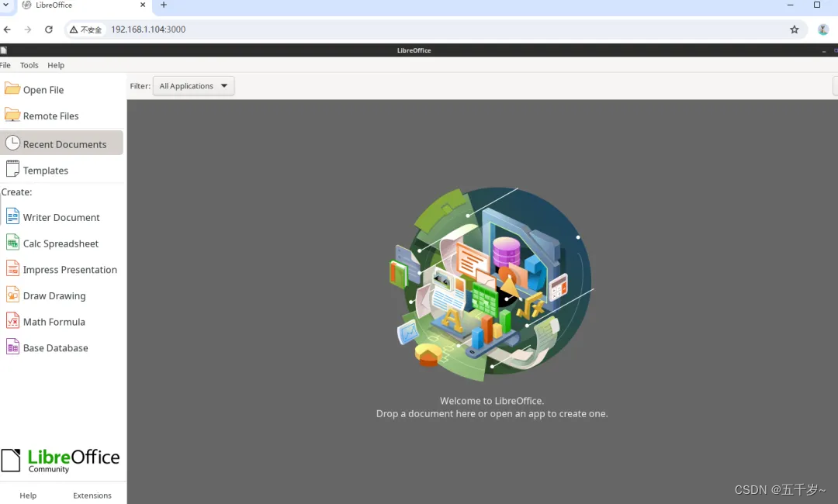Image resolution: width=838 pixels, height=504 pixels.
Task: Click the Templates label
Action: pos(46,171)
